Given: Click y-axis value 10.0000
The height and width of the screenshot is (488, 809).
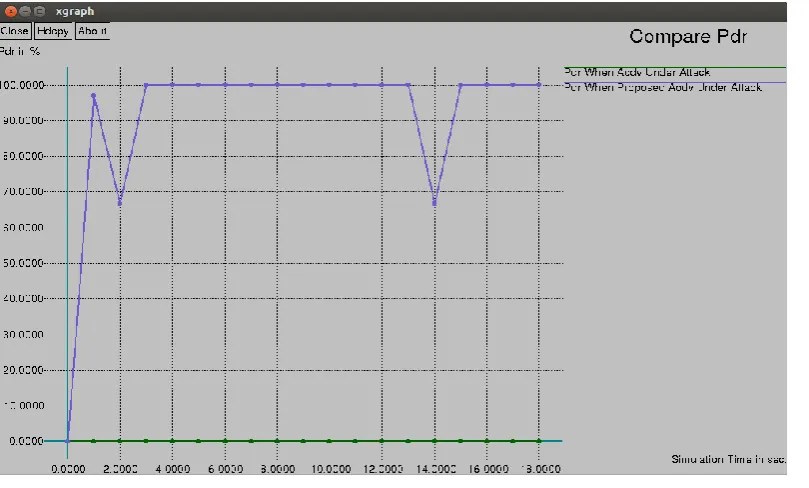Looking at the screenshot, I should point(24,405).
